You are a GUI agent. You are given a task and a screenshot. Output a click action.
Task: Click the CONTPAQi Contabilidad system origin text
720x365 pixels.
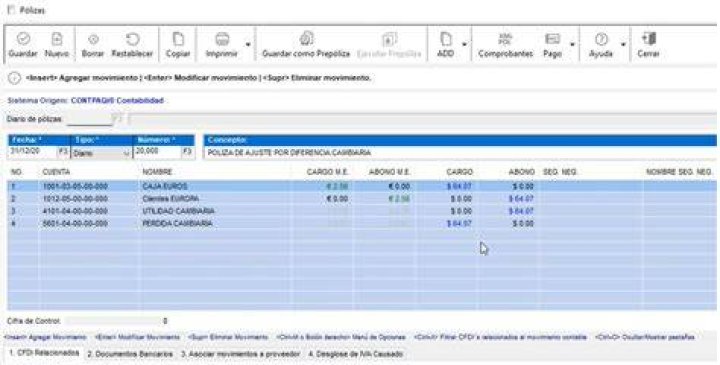click(117, 100)
